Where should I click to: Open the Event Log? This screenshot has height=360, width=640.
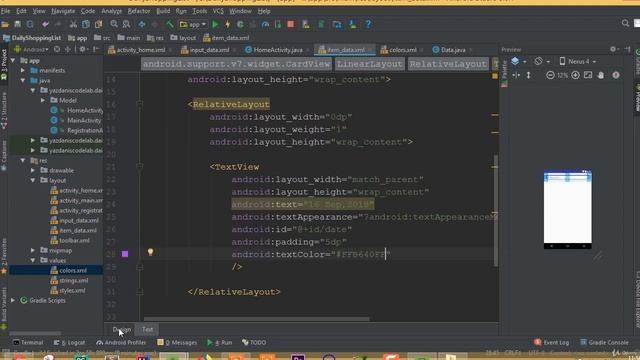pyautogui.click(x=552, y=342)
